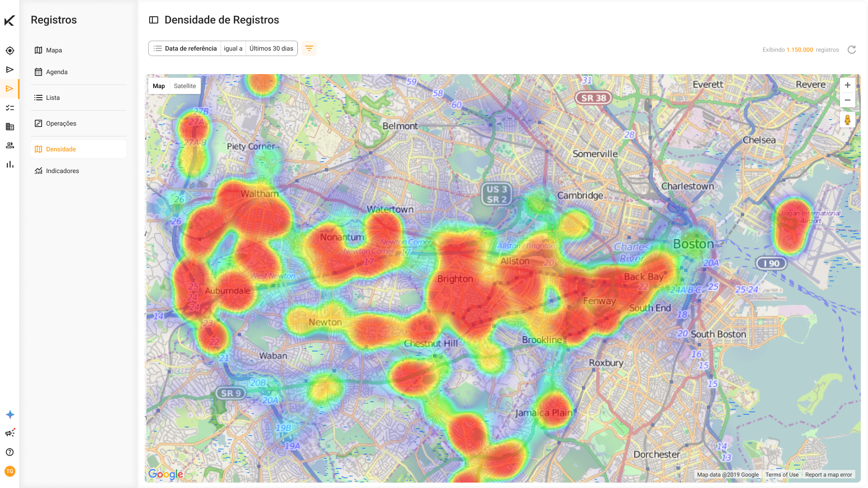This screenshot has height=488, width=868.
Task: Click the Newton label on the map
Action: (x=325, y=322)
